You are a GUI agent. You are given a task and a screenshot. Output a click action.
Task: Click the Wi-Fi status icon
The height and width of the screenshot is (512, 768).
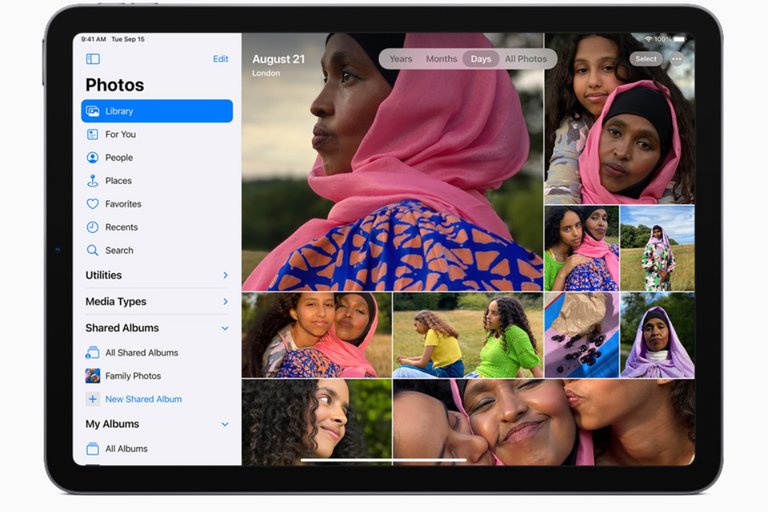648,39
